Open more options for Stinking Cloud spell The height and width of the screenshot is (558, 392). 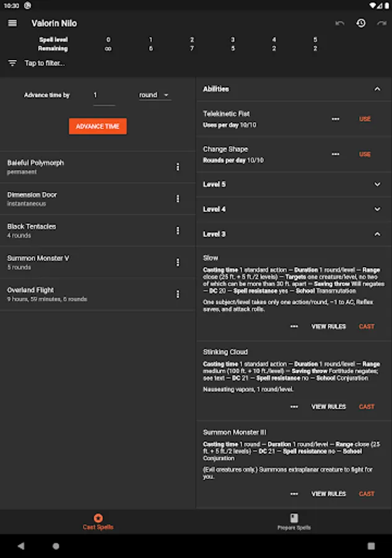point(294,407)
